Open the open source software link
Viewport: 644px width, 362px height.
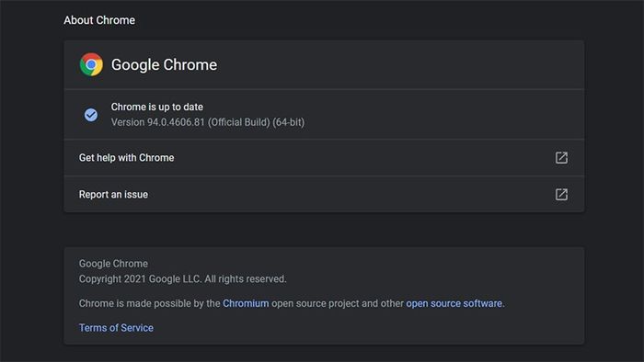tap(454, 303)
